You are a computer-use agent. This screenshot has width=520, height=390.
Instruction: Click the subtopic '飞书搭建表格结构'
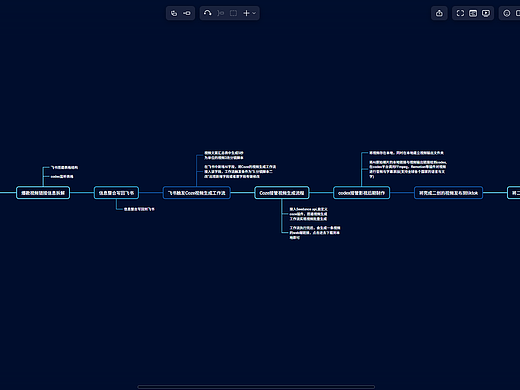(x=64, y=167)
